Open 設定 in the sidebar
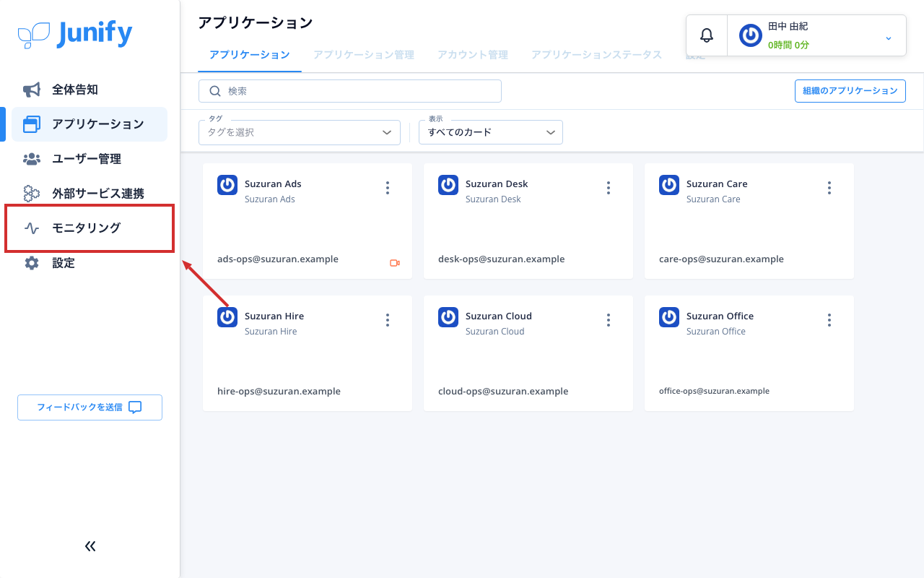This screenshot has height=578, width=924. (90, 263)
